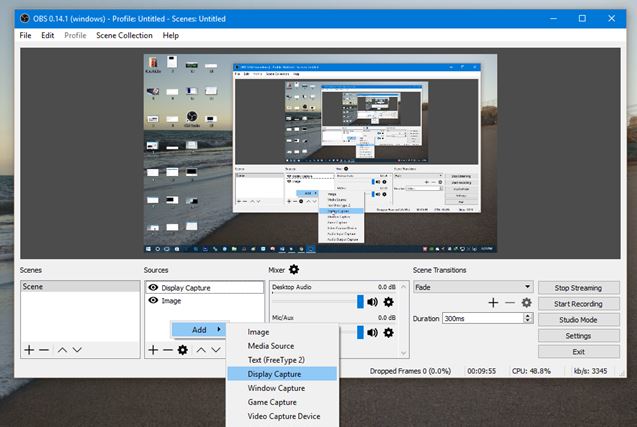Click the Start Recording button
The height and width of the screenshot is (427, 637).
pyautogui.click(x=578, y=303)
